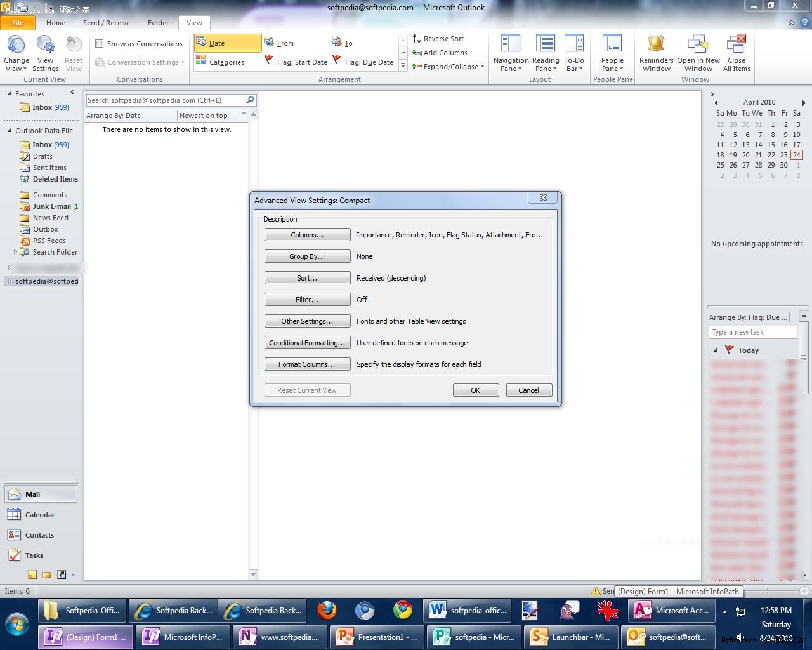This screenshot has height=650, width=812.
Task: Open the People Pane options
Action: click(612, 53)
